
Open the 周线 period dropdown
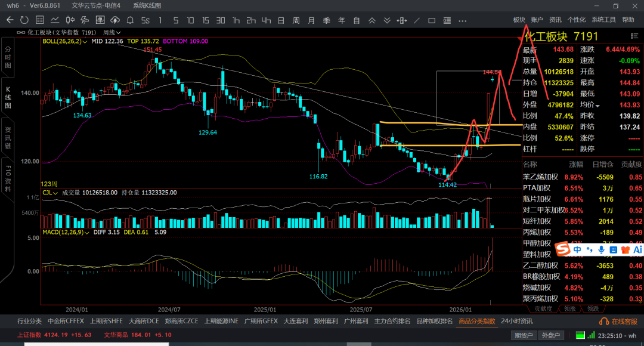point(112,32)
